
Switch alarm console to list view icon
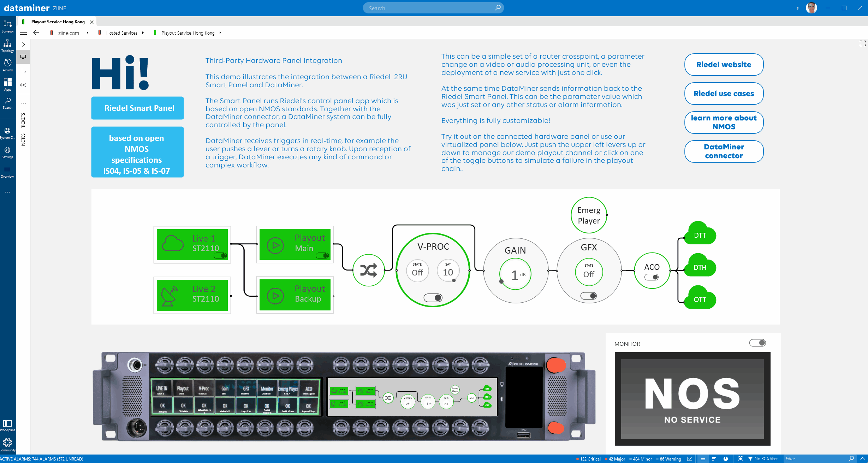pyautogui.click(x=703, y=459)
